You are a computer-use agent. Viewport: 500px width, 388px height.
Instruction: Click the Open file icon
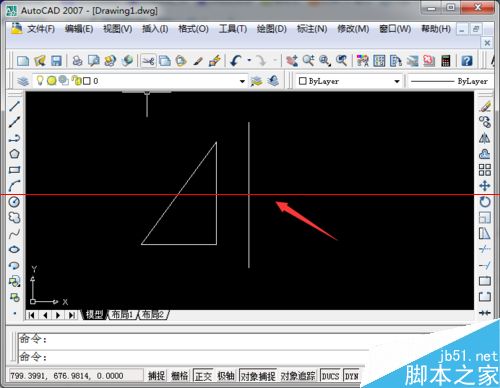[40, 61]
